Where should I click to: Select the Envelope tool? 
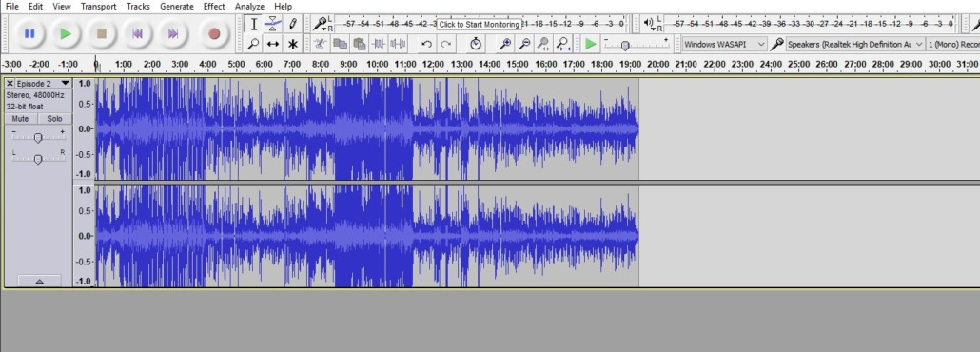pyautogui.click(x=272, y=25)
